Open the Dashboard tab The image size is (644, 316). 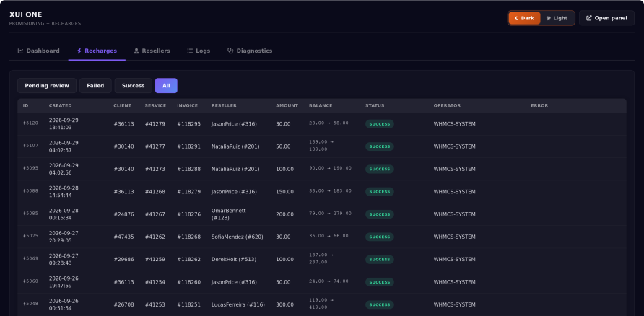coord(38,51)
